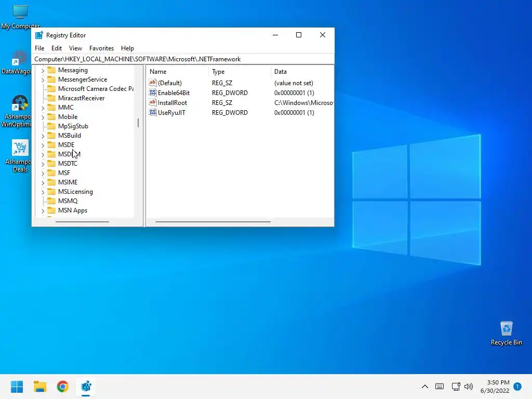Open the Help menu
Screen dimensions: 532x399
point(127,48)
